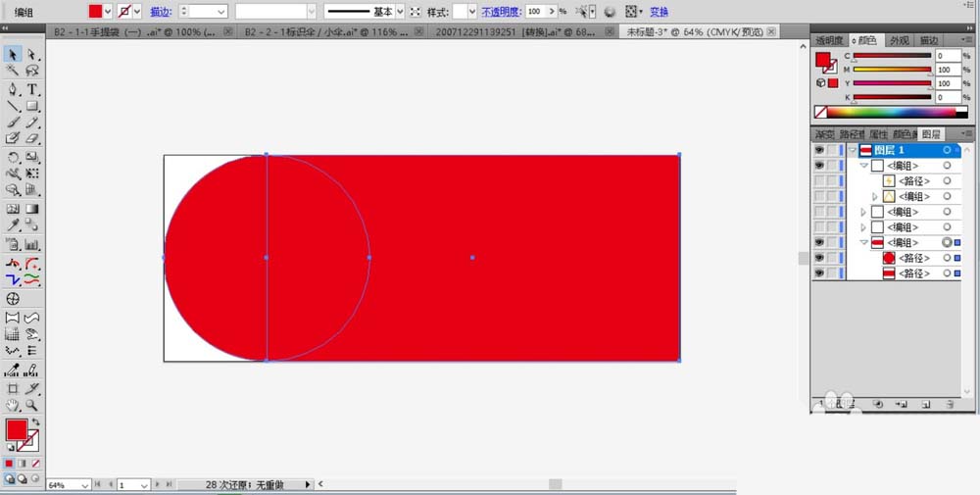The width and height of the screenshot is (980, 495).
Task: Select the Type tool
Action: pos(32,89)
